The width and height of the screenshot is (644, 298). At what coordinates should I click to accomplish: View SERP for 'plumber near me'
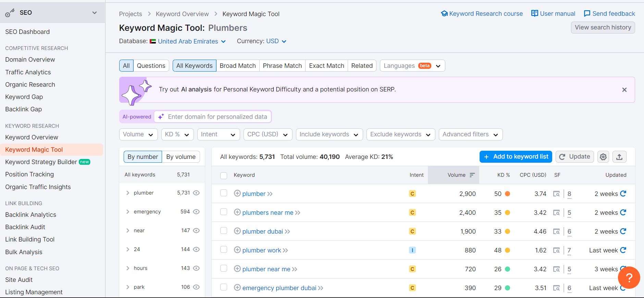(557, 269)
